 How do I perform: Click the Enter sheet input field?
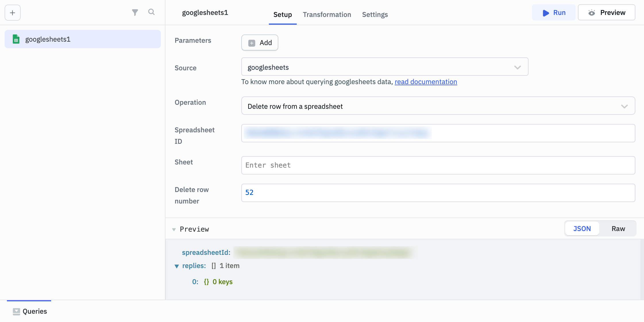(438, 165)
